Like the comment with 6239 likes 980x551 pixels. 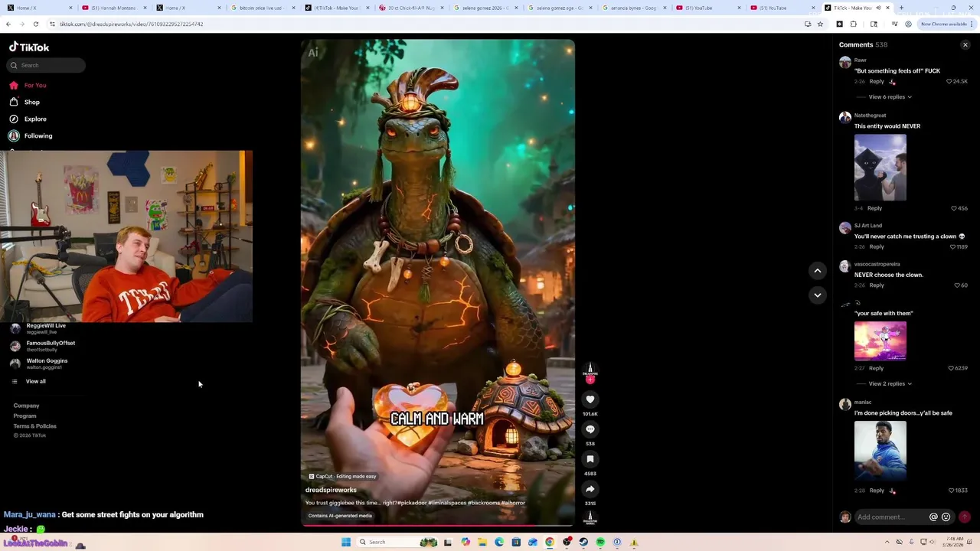pos(952,368)
